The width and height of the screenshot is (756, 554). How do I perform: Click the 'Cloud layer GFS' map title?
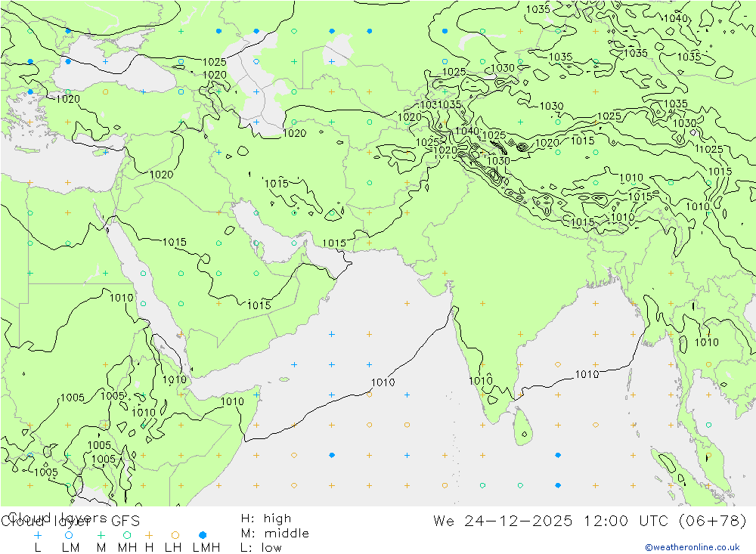(x=70, y=521)
